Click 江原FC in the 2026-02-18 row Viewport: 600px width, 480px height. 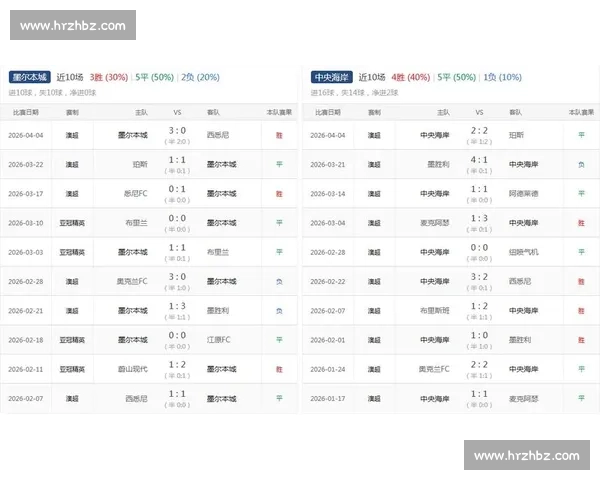pos(218,340)
